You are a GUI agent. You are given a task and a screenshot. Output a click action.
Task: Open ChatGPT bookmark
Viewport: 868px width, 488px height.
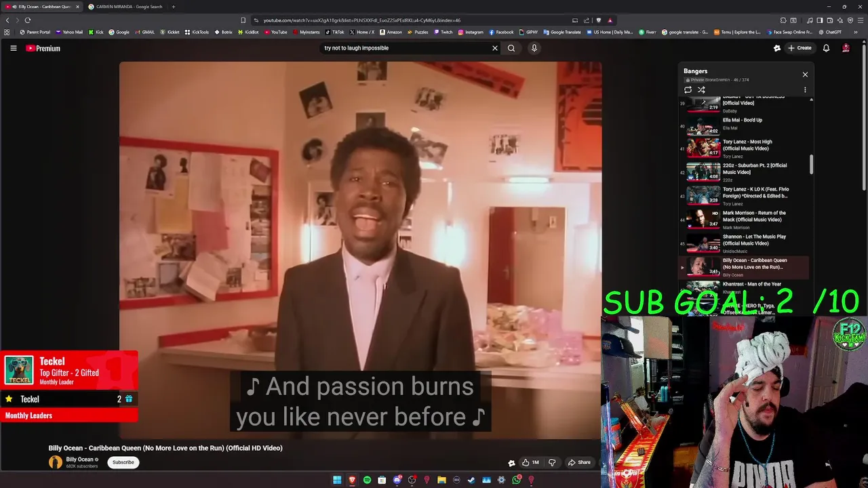pyautogui.click(x=830, y=32)
